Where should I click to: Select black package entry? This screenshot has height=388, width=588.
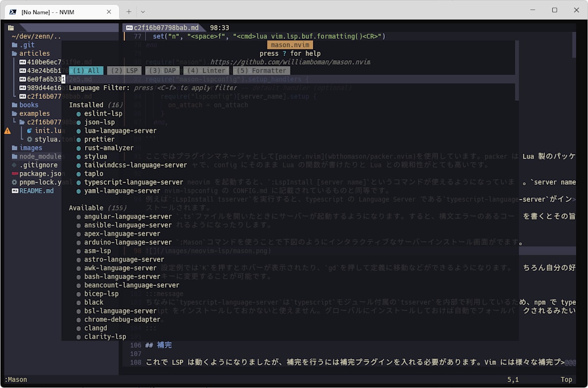[94, 302]
